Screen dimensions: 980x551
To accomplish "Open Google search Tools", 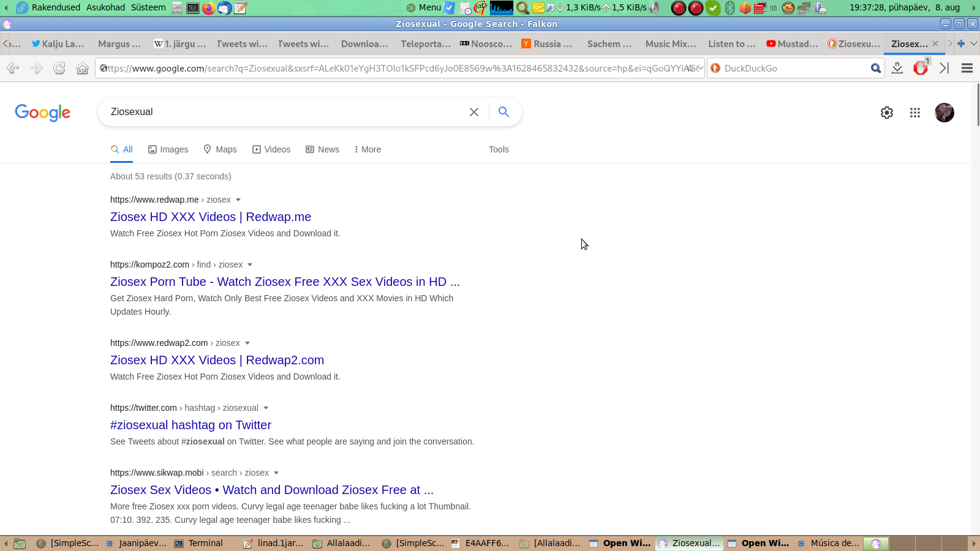I will tap(499, 149).
